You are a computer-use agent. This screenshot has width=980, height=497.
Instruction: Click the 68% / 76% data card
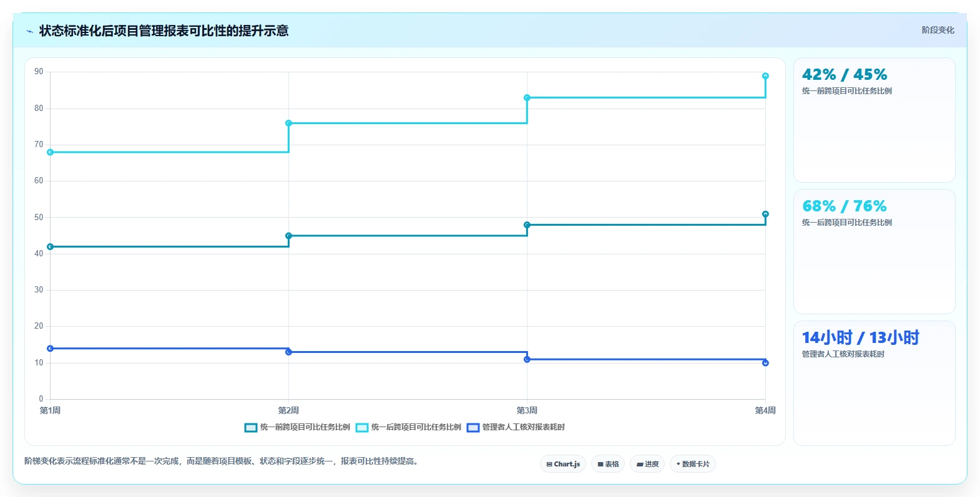(x=875, y=252)
